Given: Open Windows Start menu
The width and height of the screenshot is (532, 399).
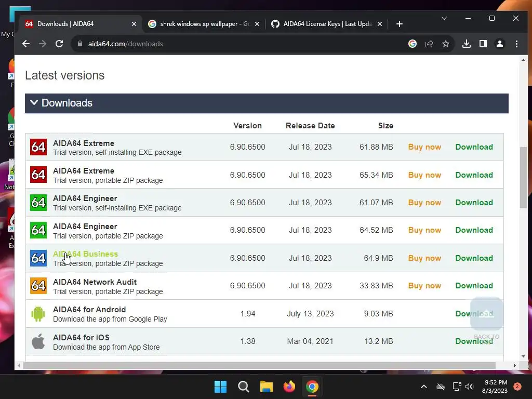Looking at the screenshot, I should (220, 387).
